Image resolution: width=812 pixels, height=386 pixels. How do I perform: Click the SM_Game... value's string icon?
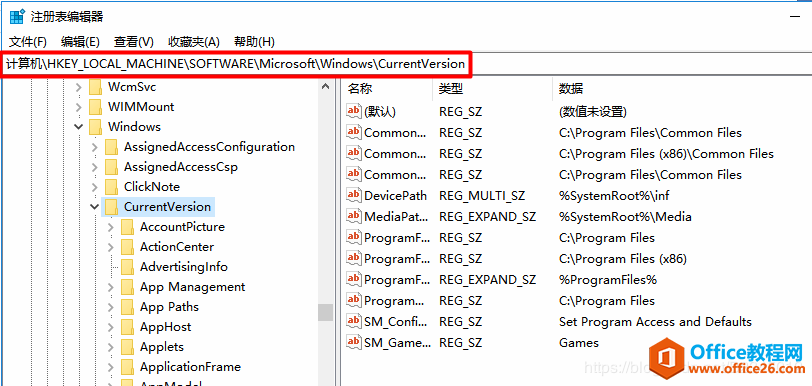coord(354,342)
